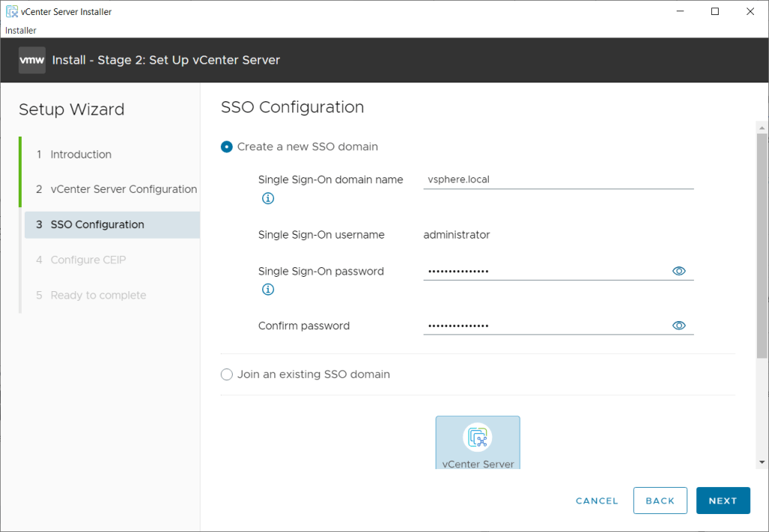Click the vCenter Server topology icon
This screenshot has height=532, width=769.
pyautogui.click(x=478, y=437)
